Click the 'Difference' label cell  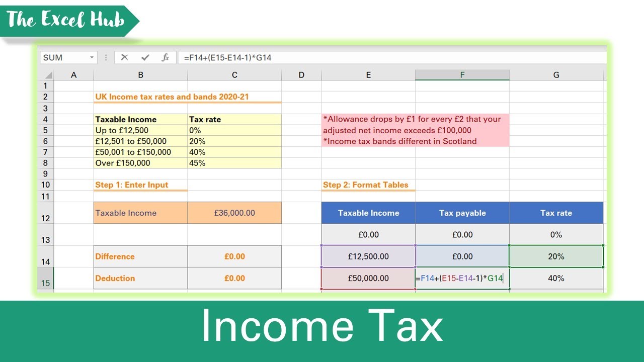[140, 256]
